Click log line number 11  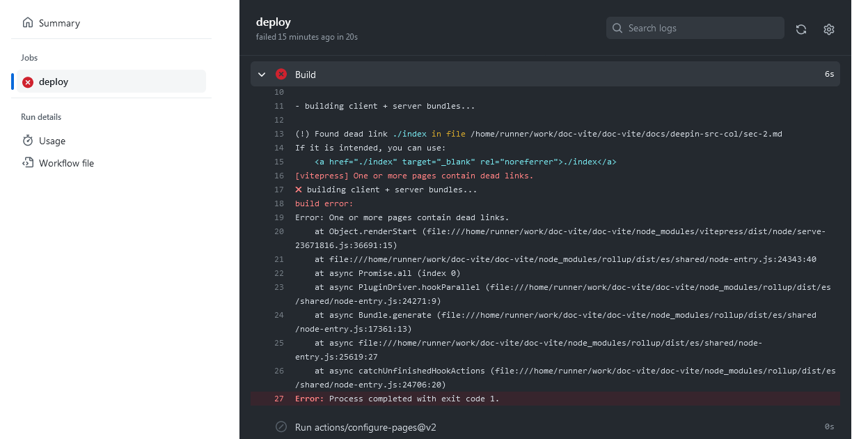279,106
